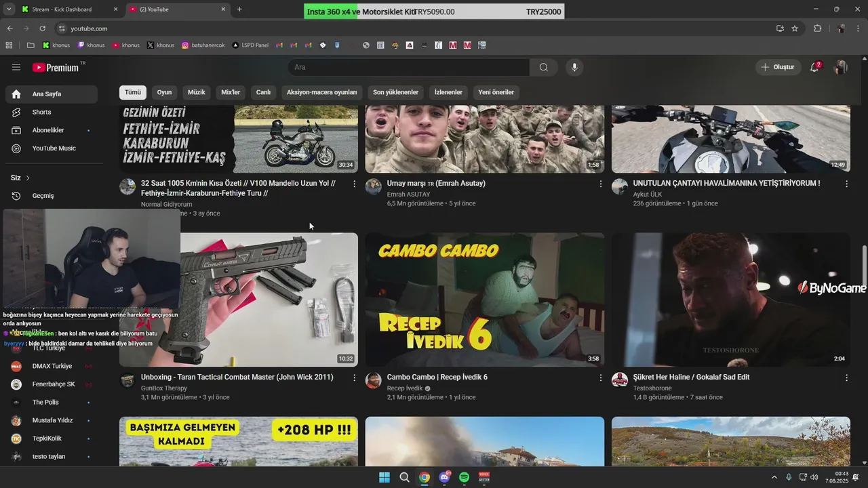Open YouTube account avatar menu
Screen dimensions: 868x488
841,67
